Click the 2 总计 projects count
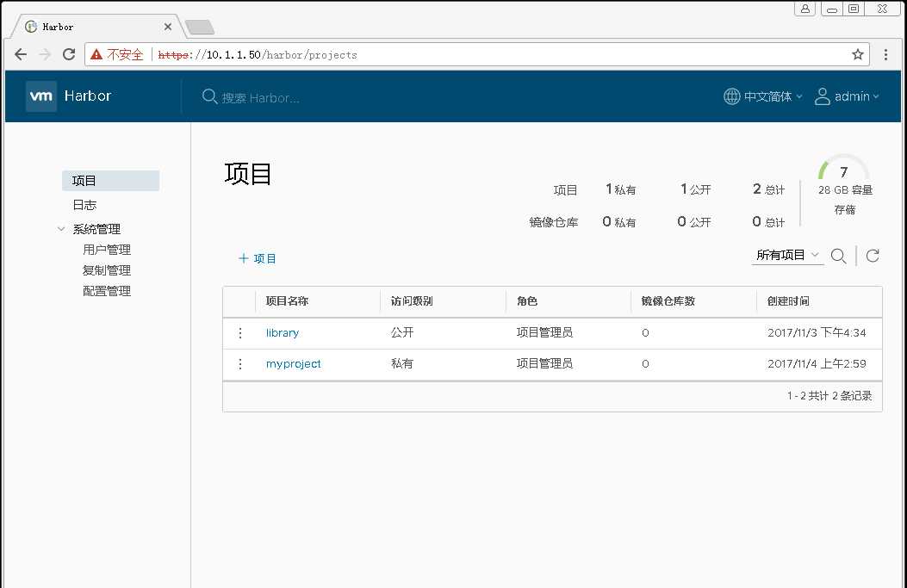The height and width of the screenshot is (588, 907). pos(768,189)
